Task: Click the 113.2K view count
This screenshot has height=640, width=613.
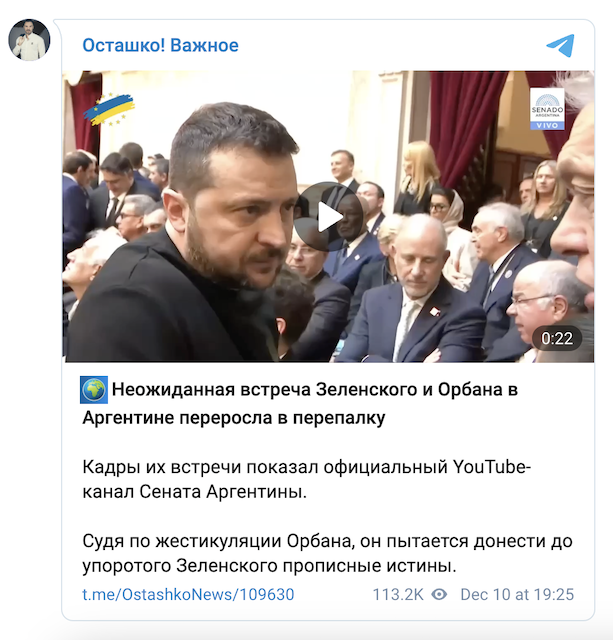Action: [x=398, y=594]
